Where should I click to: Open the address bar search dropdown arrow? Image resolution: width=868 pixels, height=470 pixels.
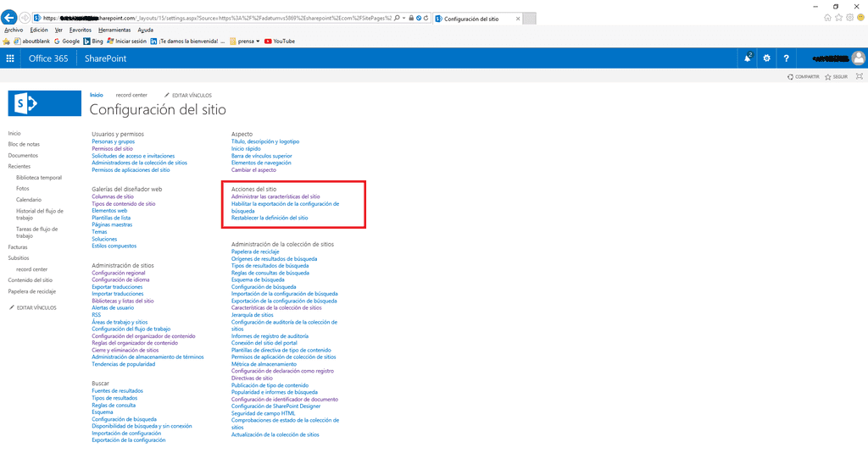point(404,19)
